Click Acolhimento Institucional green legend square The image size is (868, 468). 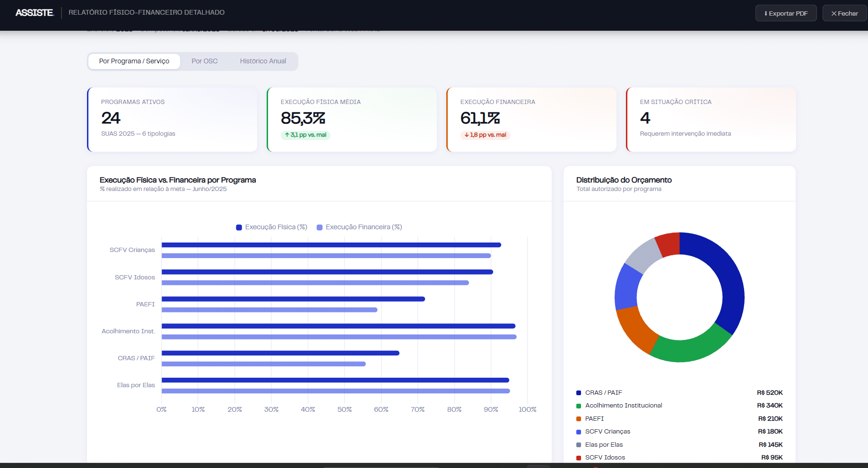pyautogui.click(x=579, y=406)
